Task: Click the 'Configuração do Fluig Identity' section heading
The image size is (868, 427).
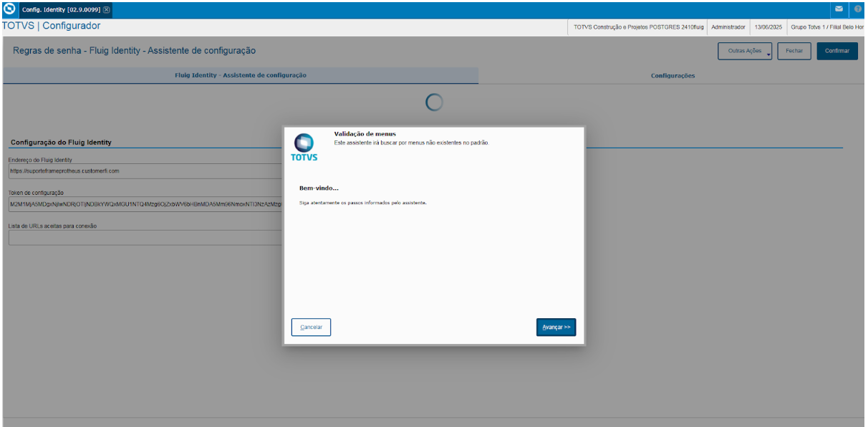Action: pyautogui.click(x=61, y=143)
